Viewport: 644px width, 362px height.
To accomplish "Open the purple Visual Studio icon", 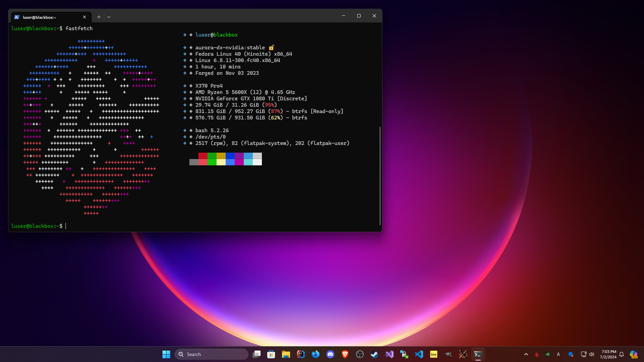I will point(389,354).
